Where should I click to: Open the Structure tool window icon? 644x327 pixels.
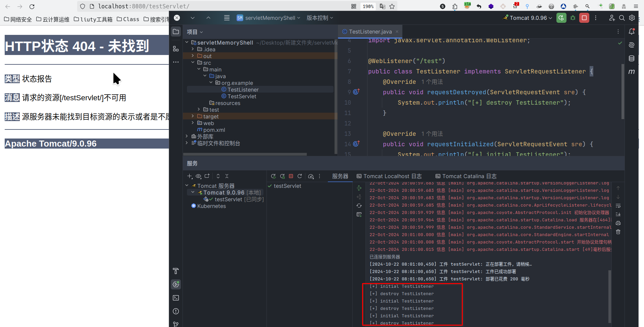click(176, 49)
